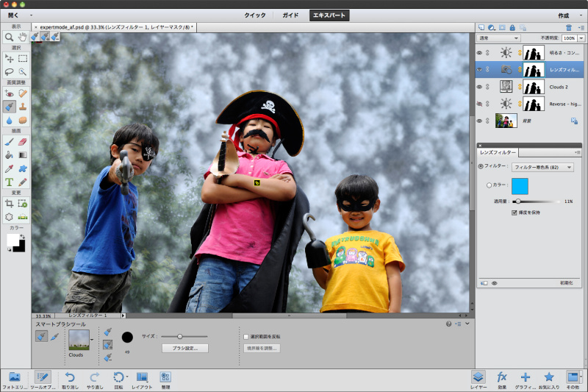Screen dimensions: 588x392
Task: Hide the lens filter layer
Action: click(x=479, y=69)
